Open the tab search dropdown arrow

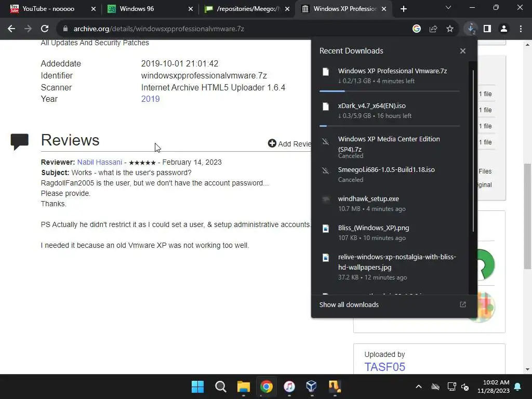pyautogui.click(x=448, y=7)
